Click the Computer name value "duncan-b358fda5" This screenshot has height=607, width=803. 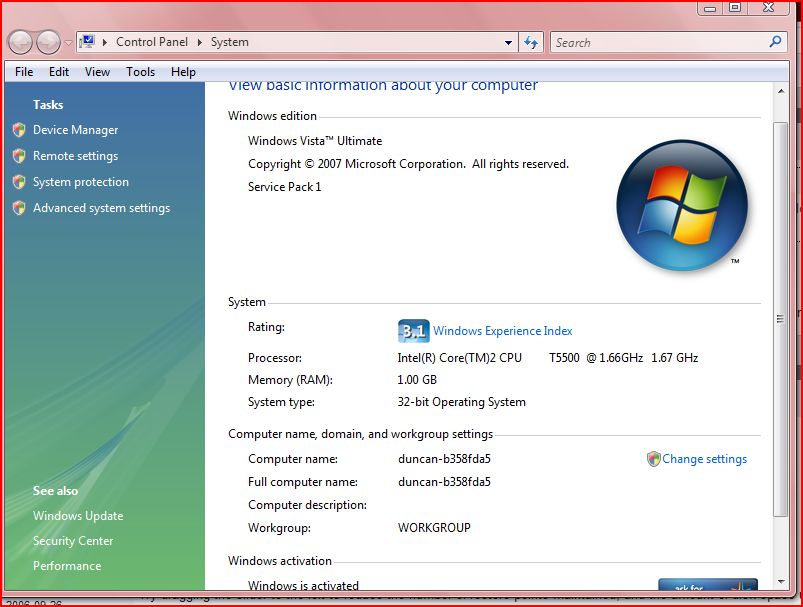tap(444, 458)
